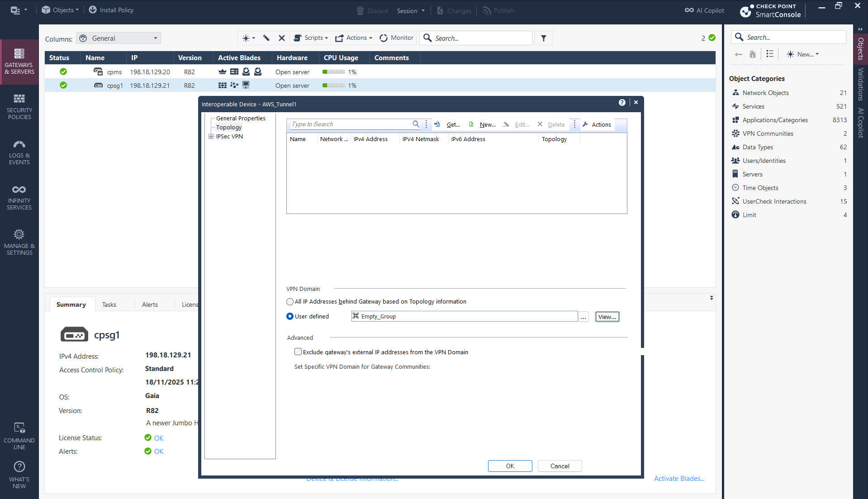Open Logs & Events view
Image resolution: width=868 pixels, height=499 pixels.
tap(19, 152)
